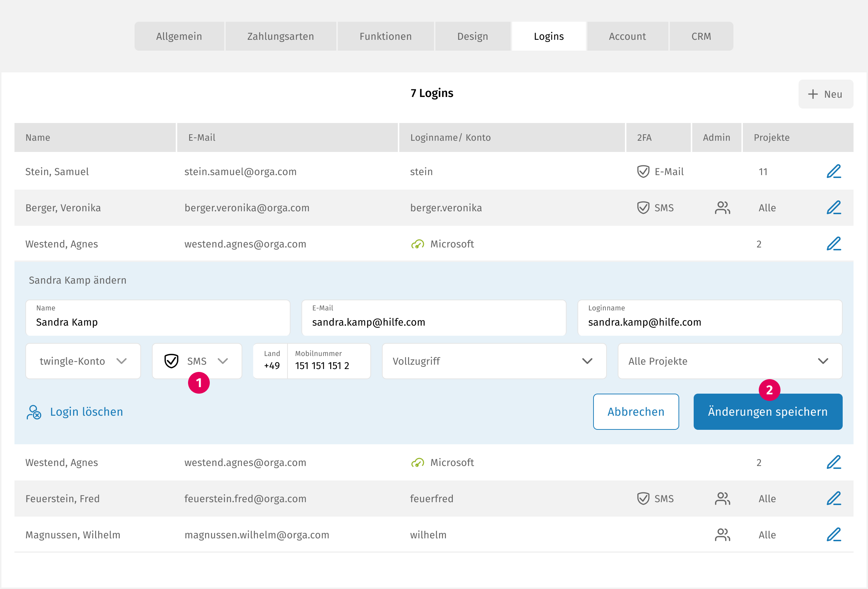The height and width of the screenshot is (589, 868).
Task: Switch to the Zahlungsarten tab
Action: pos(281,36)
